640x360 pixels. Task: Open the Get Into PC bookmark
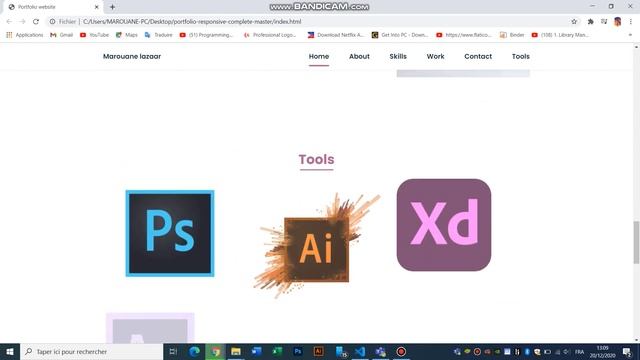[x=400, y=35]
